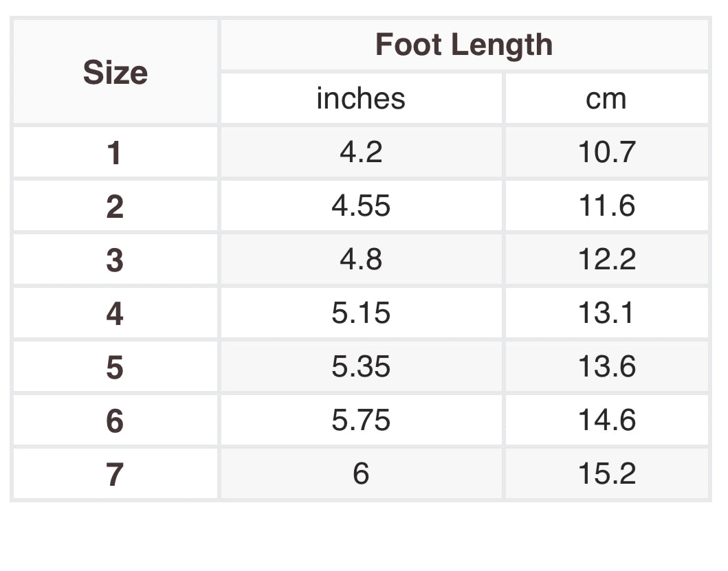Screen dimensions: 728x571
Task: Click the 13.6 cm value
Action: coord(606,366)
